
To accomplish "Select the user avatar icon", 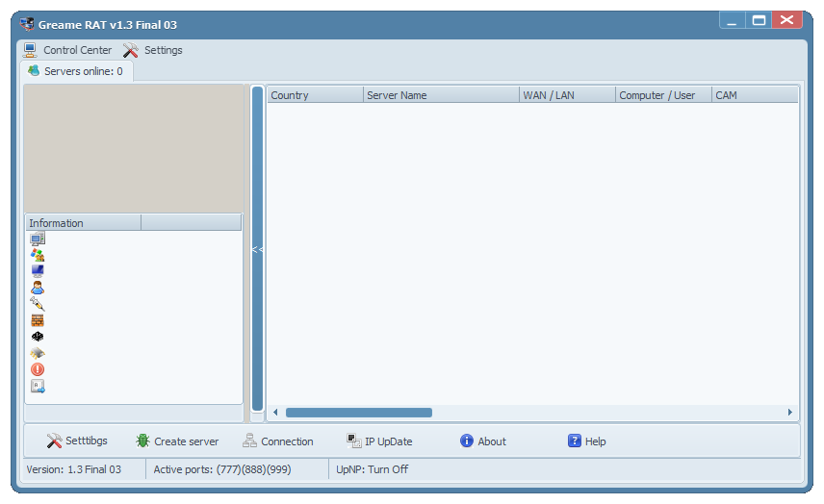I will [38, 288].
